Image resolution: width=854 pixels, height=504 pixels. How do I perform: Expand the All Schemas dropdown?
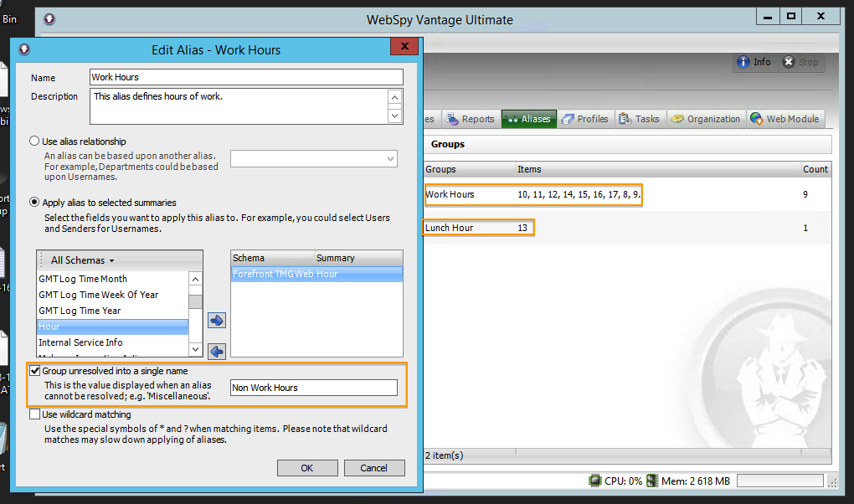[83, 260]
